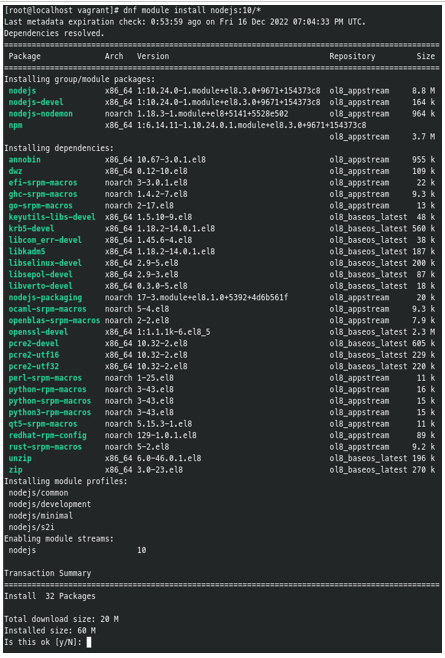Click the dnf module install command text

tap(192, 10)
